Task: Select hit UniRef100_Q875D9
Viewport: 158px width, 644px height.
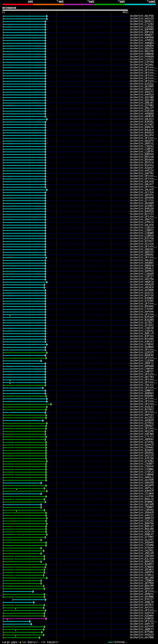Action: click(142, 583)
